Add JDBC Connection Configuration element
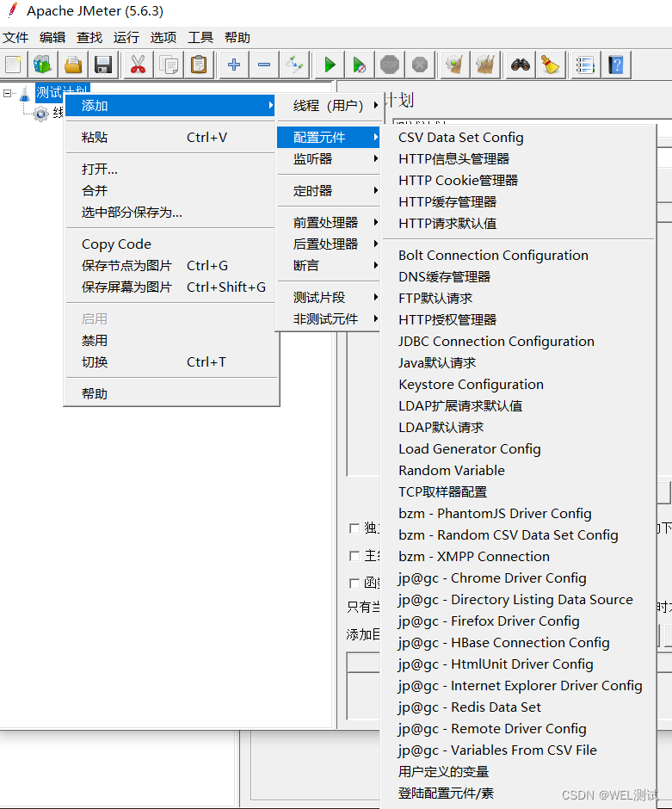Image resolution: width=672 pixels, height=809 pixels. (518, 342)
